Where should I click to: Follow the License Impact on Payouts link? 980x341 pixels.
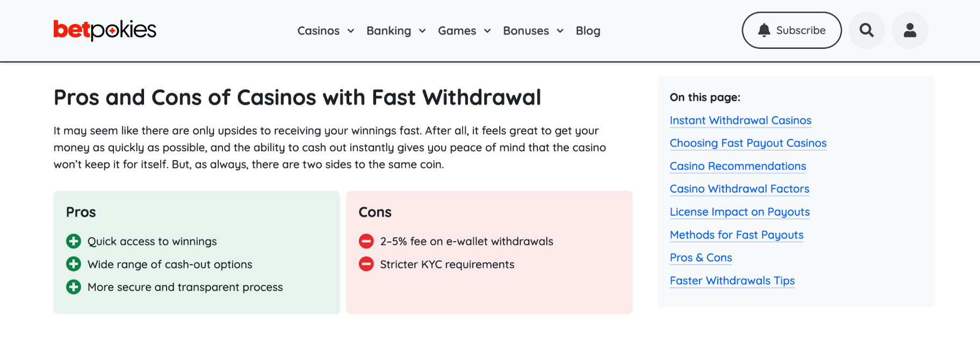point(740,212)
